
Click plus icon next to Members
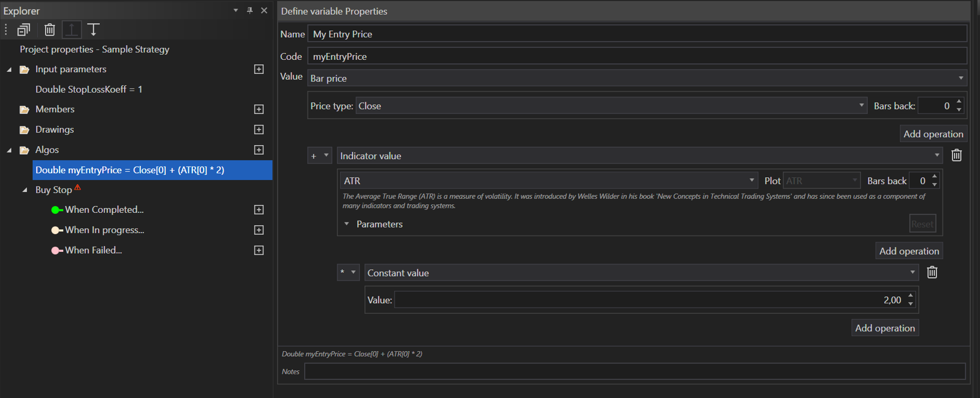pos(259,110)
